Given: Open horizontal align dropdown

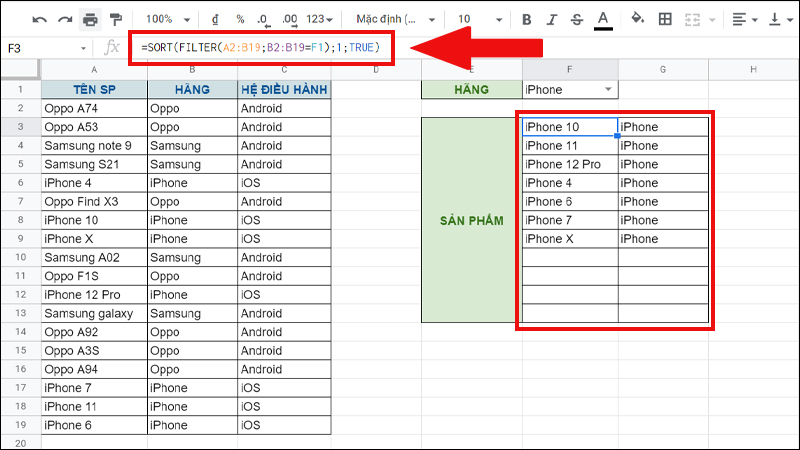Looking at the screenshot, I should (x=744, y=20).
